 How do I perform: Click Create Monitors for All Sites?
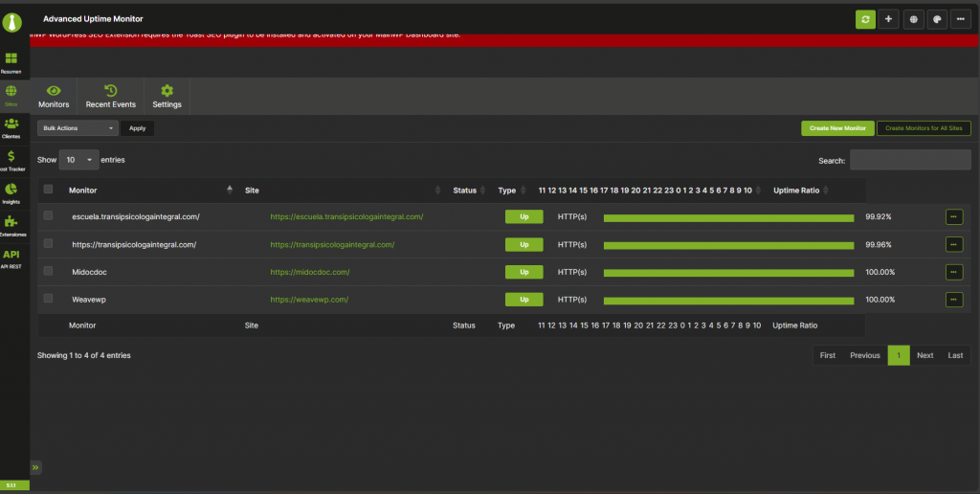tap(924, 128)
